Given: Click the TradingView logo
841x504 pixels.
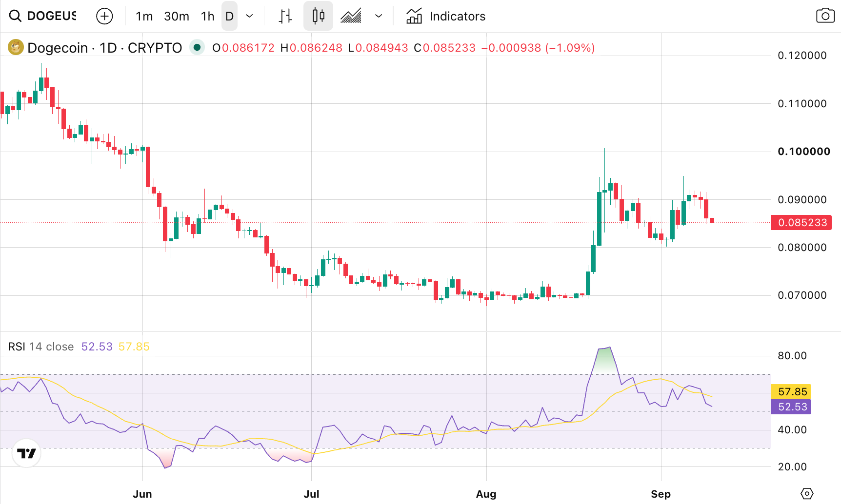Looking at the screenshot, I should pos(26,453).
